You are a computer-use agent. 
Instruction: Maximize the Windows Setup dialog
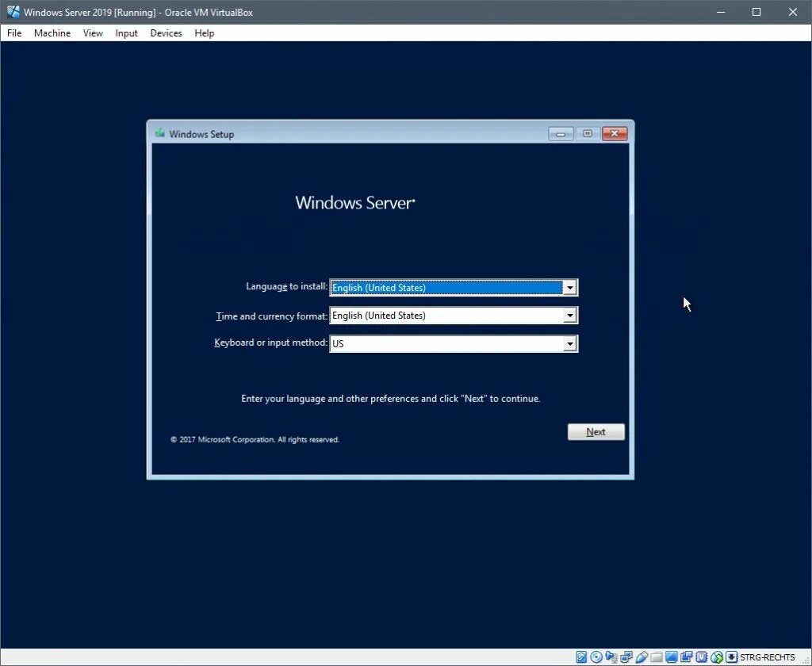click(x=588, y=134)
